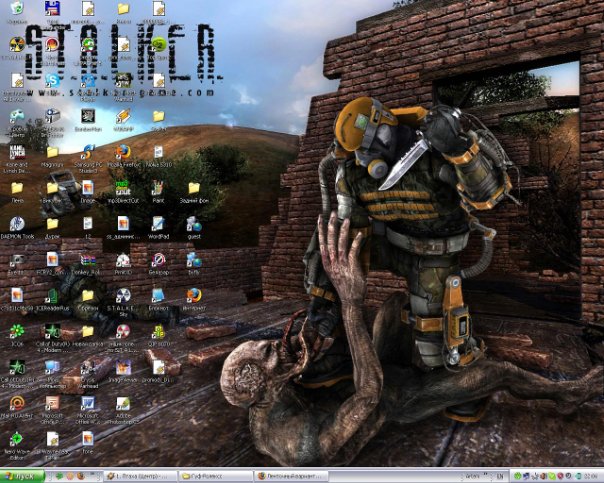
Task: Launch Mozilla Firefox from the desktop
Action: [x=123, y=153]
